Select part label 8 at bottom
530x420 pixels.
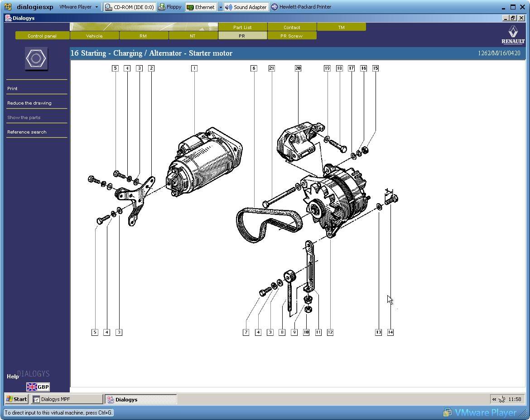coord(282,332)
